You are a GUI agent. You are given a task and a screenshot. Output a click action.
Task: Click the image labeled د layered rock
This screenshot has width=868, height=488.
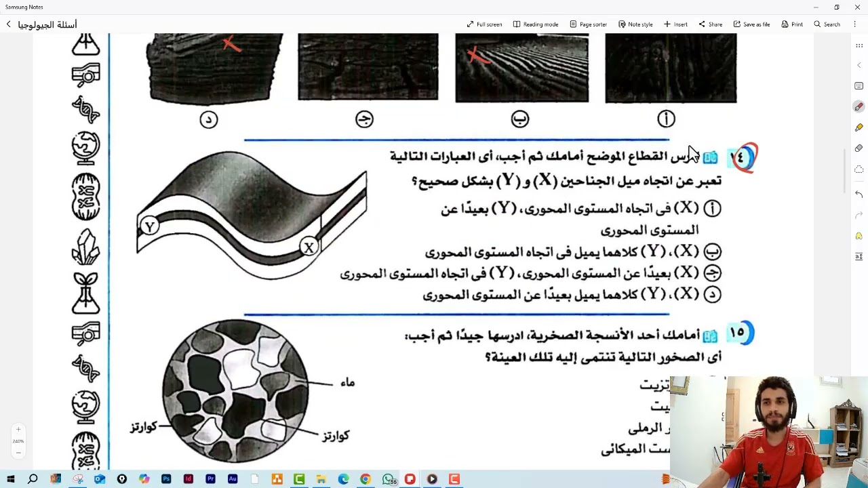pos(215,68)
